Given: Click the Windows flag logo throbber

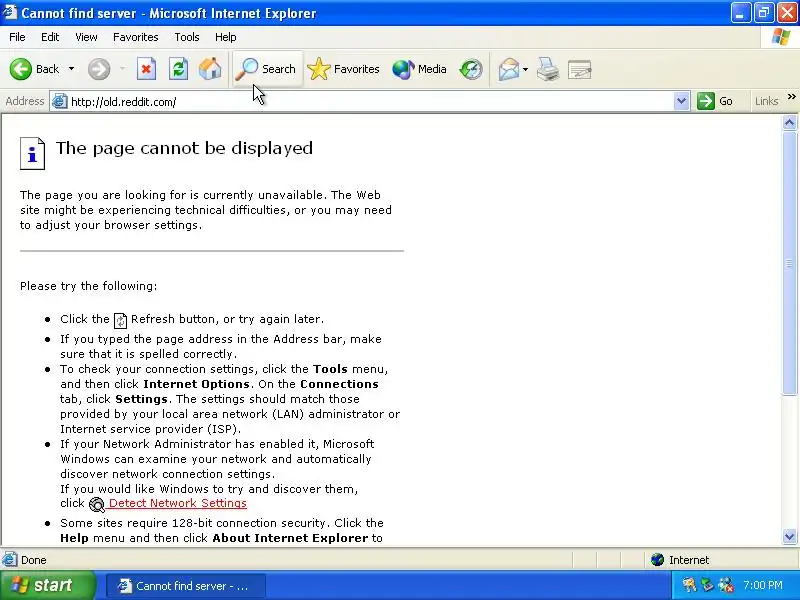Looking at the screenshot, I should tap(780, 37).
